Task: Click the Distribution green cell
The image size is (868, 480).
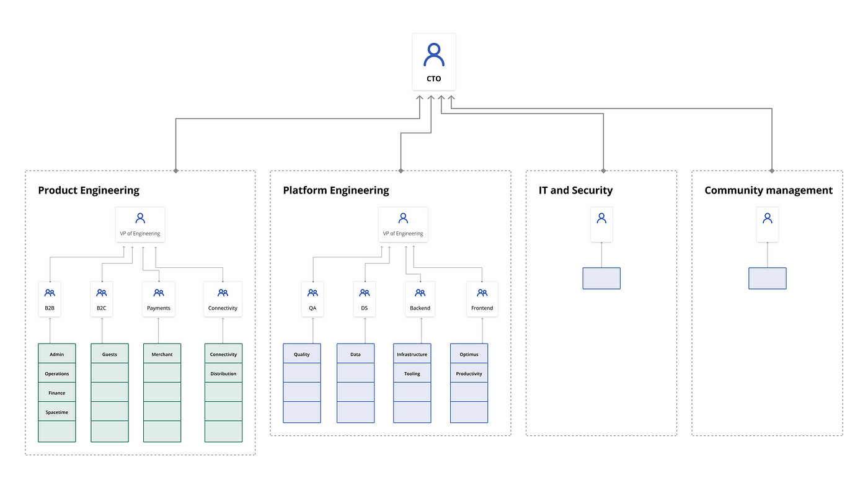Action: point(223,374)
